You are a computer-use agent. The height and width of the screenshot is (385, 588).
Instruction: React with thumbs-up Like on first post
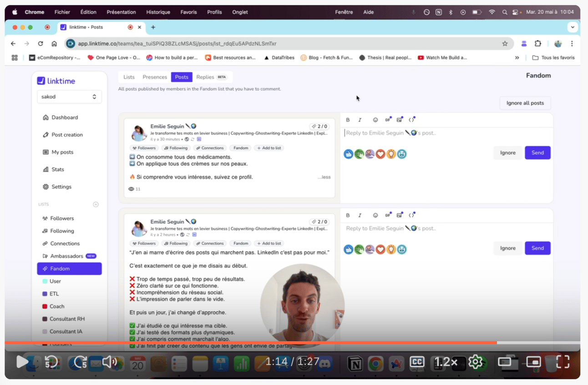pyautogui.click(x=349, y=154)
